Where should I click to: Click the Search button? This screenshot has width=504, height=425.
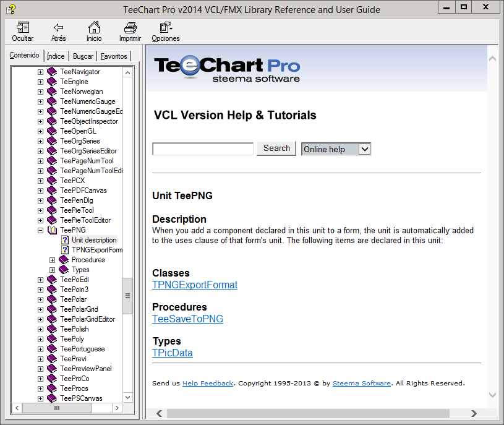[x=276, y=148]
